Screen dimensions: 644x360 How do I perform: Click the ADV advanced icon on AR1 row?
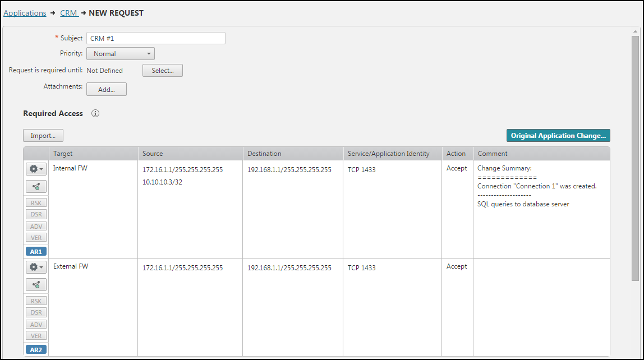pyautogui.click(x=35, y=226)
